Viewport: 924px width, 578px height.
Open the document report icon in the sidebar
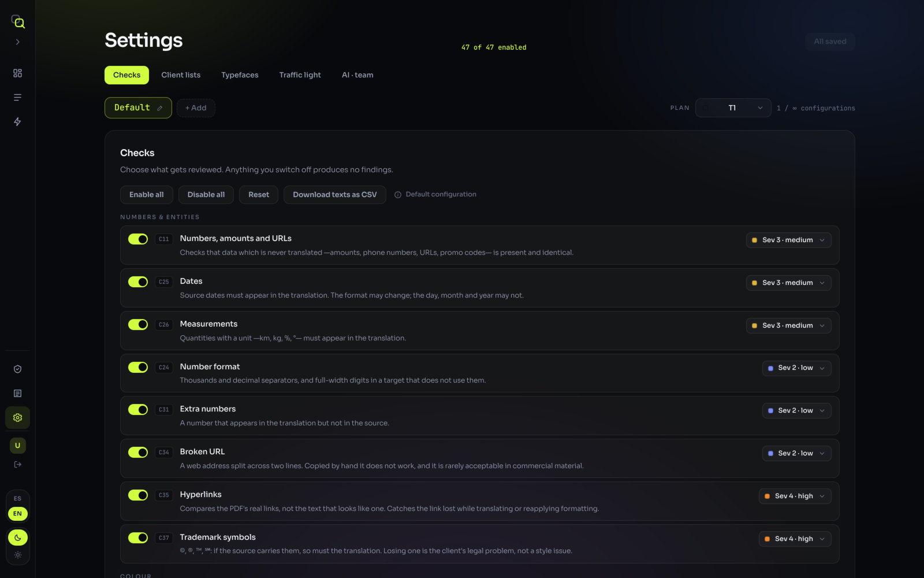(x=18, y=394)
